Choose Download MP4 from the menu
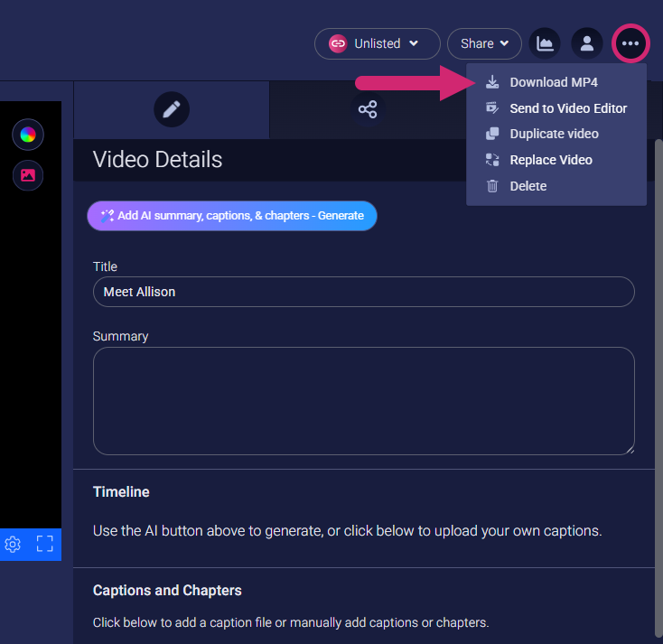The width and height of the screenshot is (663, 644). (556, 82)
